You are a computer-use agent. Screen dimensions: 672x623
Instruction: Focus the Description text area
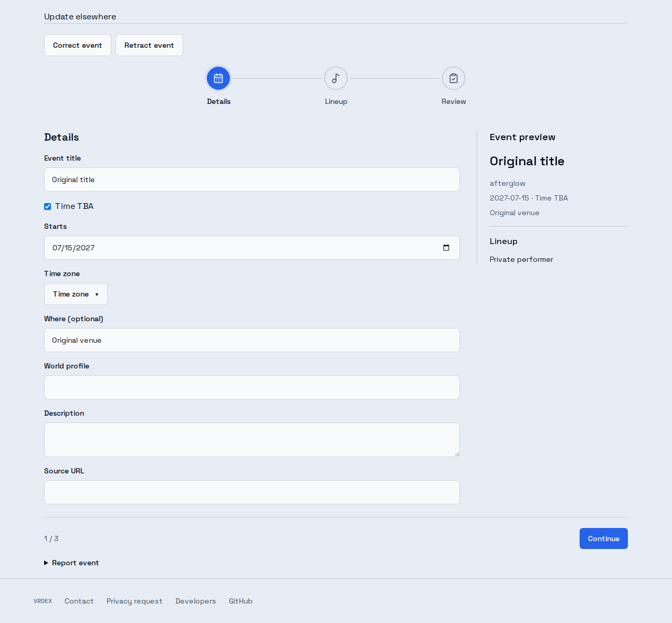(x=252, y=440)
